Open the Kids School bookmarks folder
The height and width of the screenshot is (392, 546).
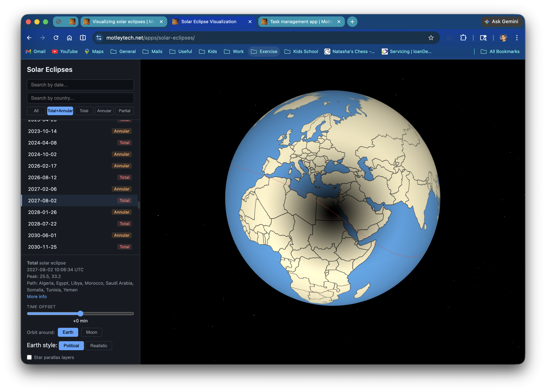tap(301, 51)
